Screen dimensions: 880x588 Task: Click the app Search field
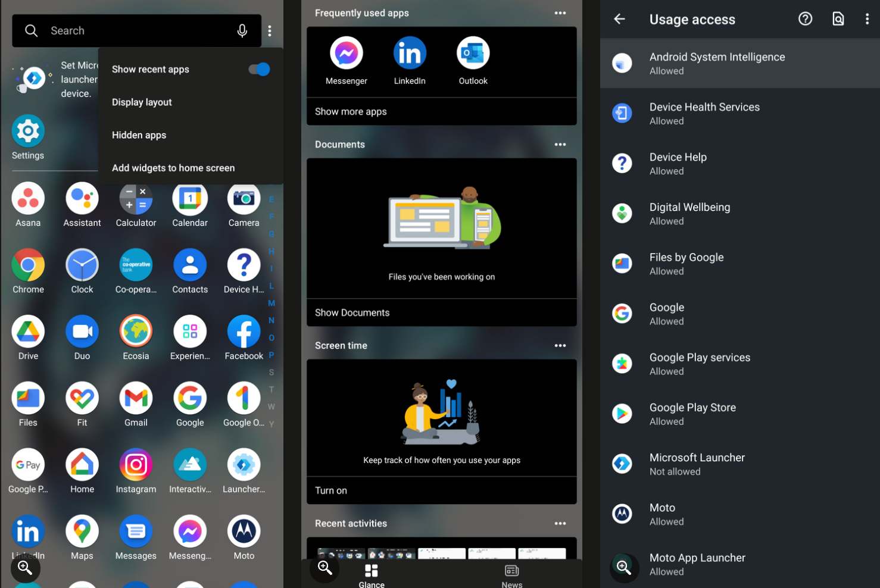pyautogui.click(x=137, y=30)
